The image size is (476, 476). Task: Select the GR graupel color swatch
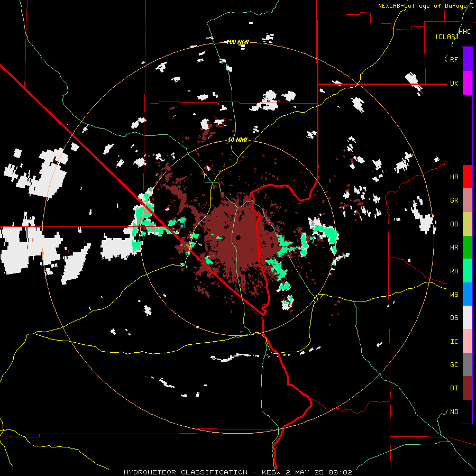[467, 200]
